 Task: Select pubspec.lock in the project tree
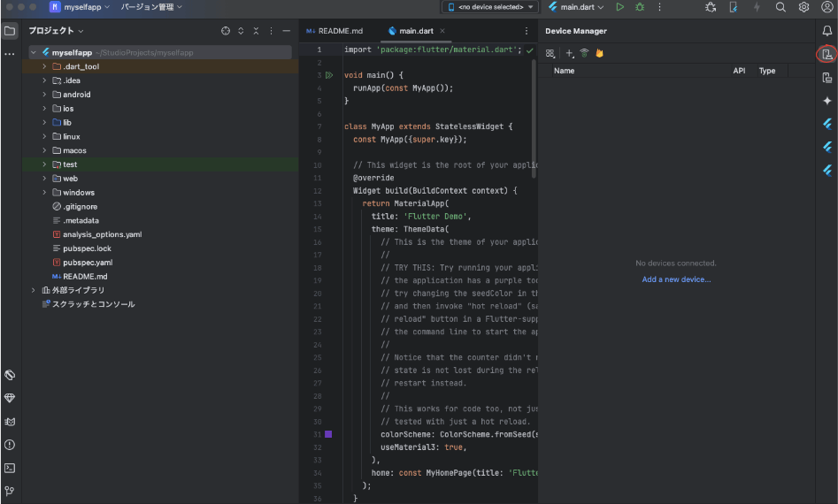pyautogui.click(x=87, y=248)
